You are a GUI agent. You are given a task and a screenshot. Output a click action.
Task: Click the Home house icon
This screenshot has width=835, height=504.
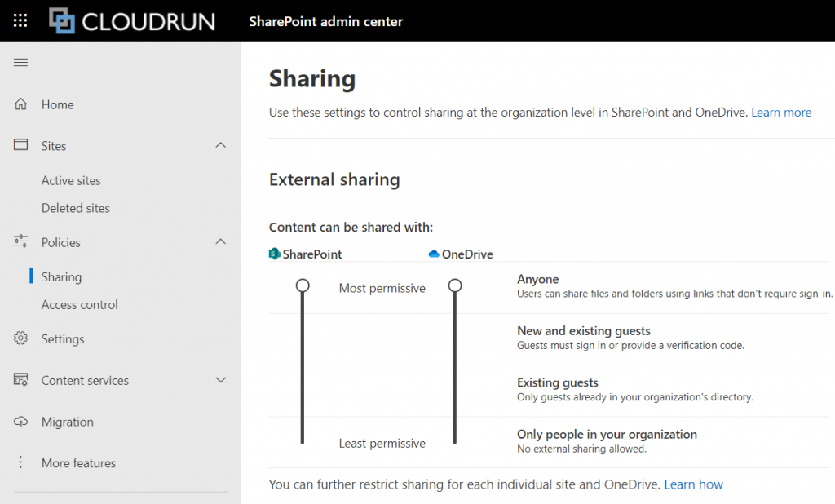(21, 104)
